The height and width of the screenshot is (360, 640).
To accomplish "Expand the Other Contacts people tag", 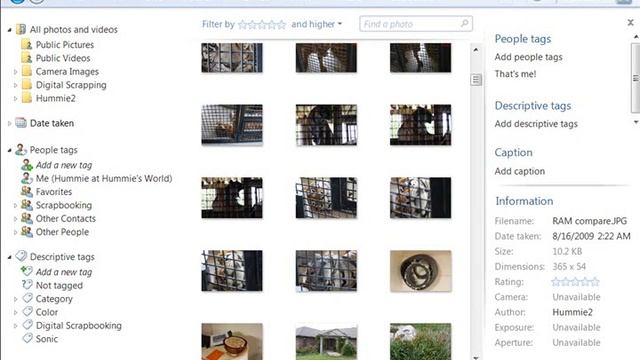I will [16, 219].
